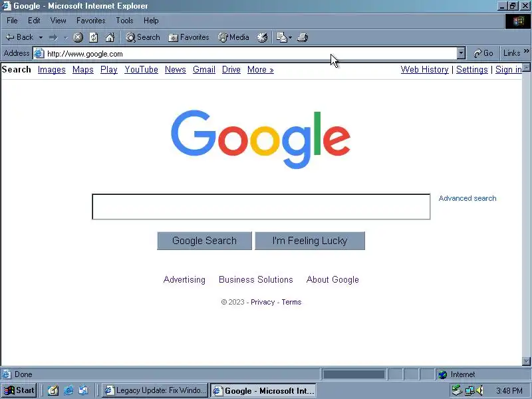Image resolution: width=532 pixels, height=399 pixels.
Task: Open the Maps link
Action: pos(82,70)
